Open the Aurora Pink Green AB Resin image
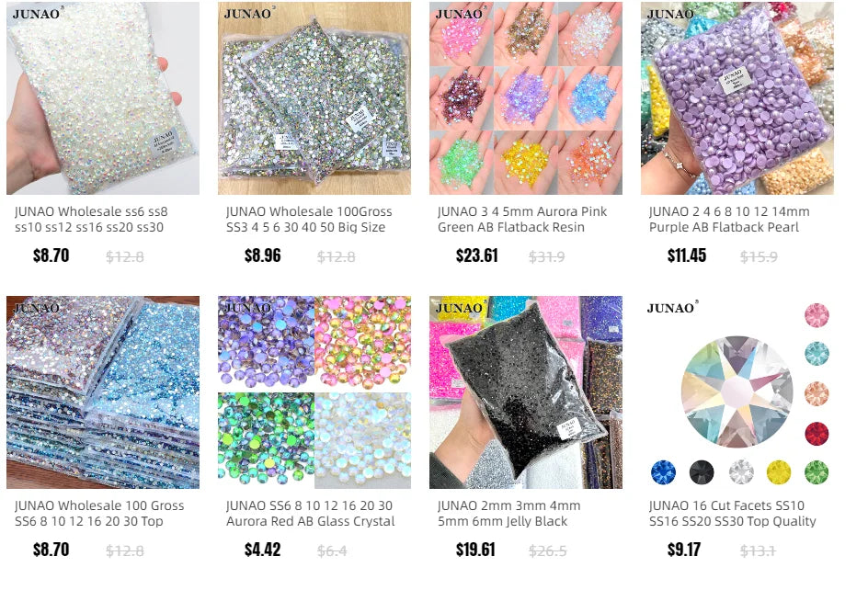Screen dimensions: 868x590 [x=526, y=98]
